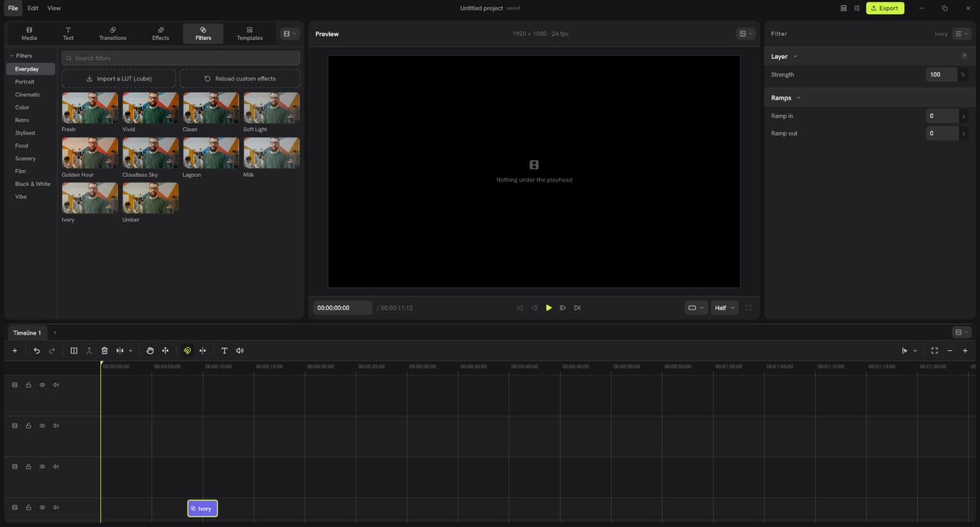Image resolution: width=980 pixels, height=527 pixels.
Task: Zoom in the timeline with plus icon
Action: click(965, 351)
